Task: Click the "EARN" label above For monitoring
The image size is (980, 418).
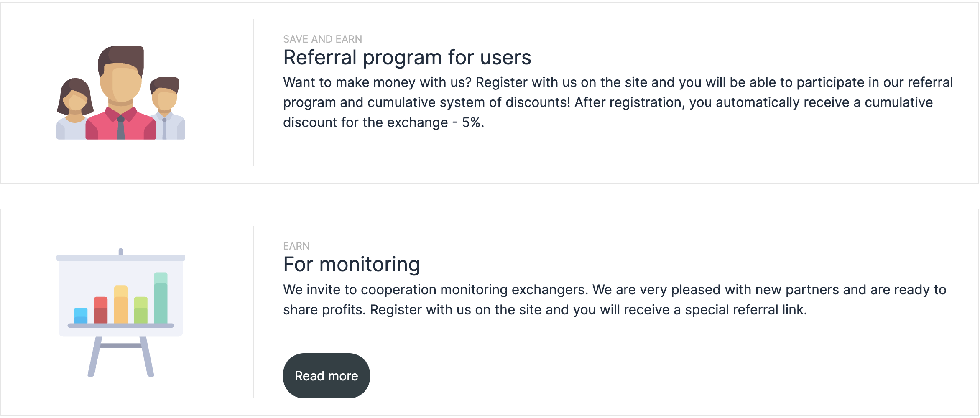Action: point(296,246)
